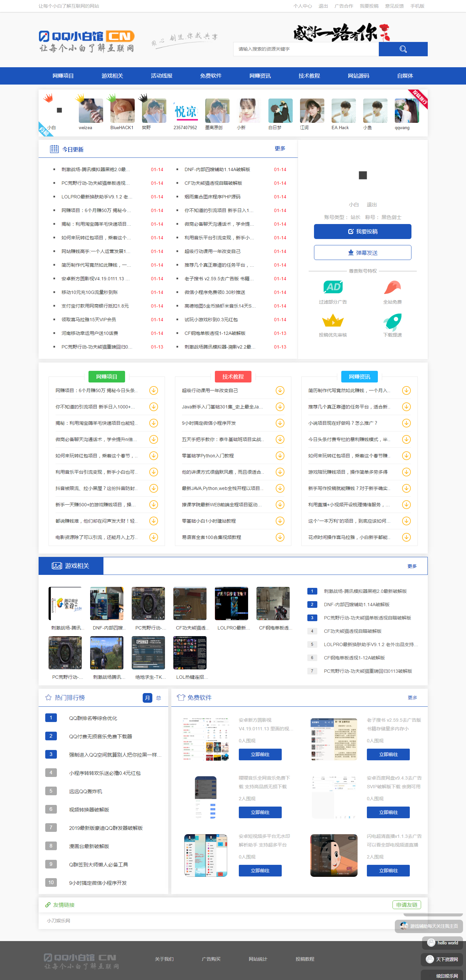466x980 pixels.
Task: Open ranked item 远远QQ轰炸机
Action: click(x=85, y=791)
